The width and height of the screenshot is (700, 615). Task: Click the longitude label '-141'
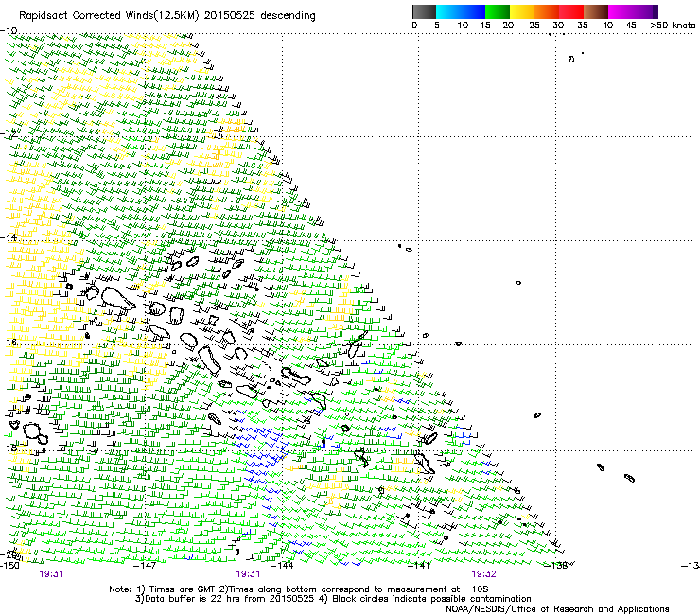419,566
